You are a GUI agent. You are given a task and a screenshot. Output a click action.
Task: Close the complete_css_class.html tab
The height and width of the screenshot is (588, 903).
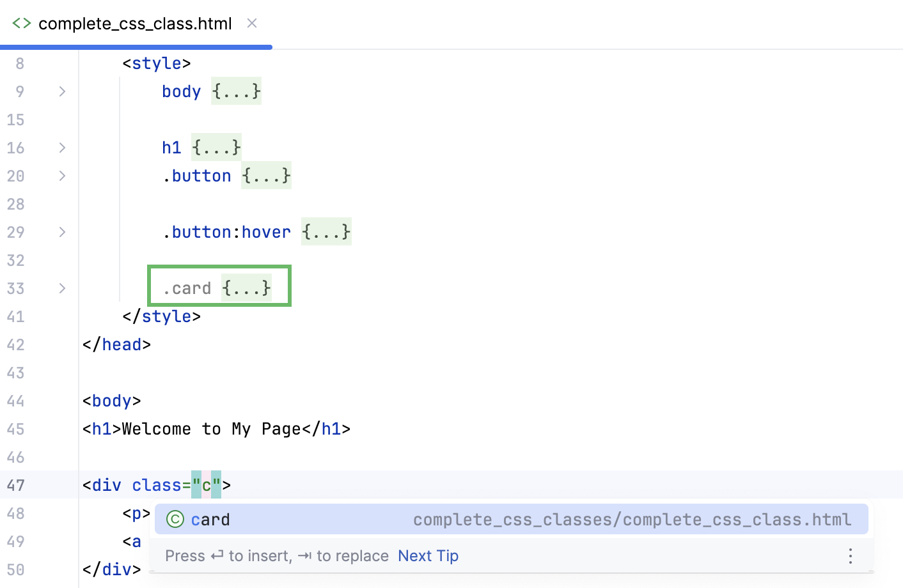251,23
